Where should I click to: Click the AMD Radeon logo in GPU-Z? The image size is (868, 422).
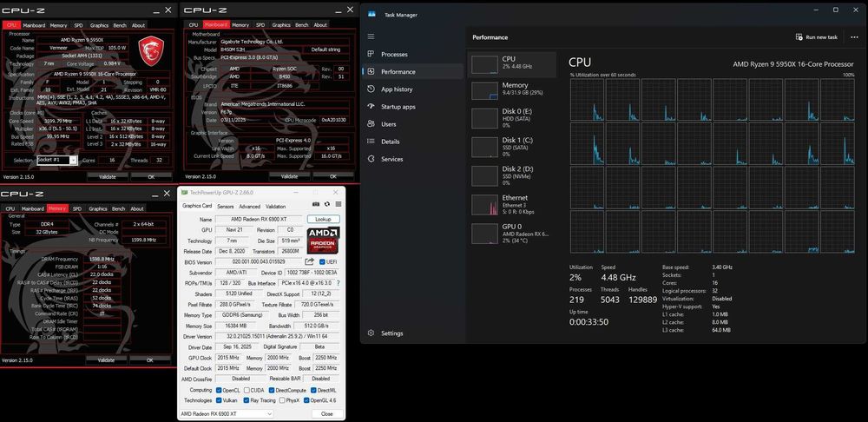point(323,241)
